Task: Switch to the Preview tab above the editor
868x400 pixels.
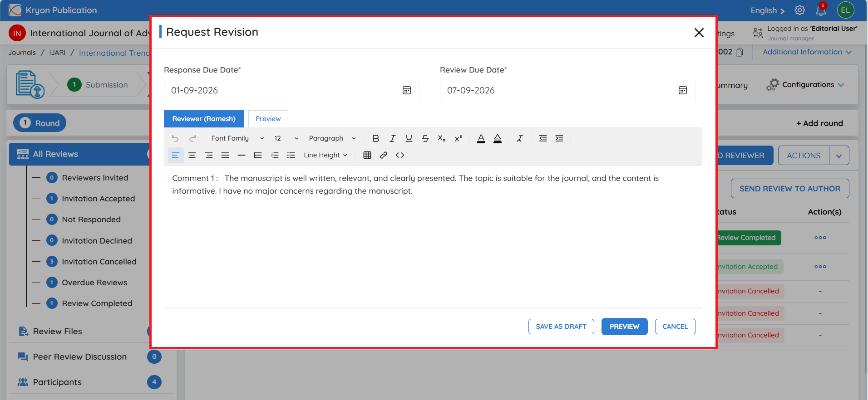Action: click(x=268, y=119)
